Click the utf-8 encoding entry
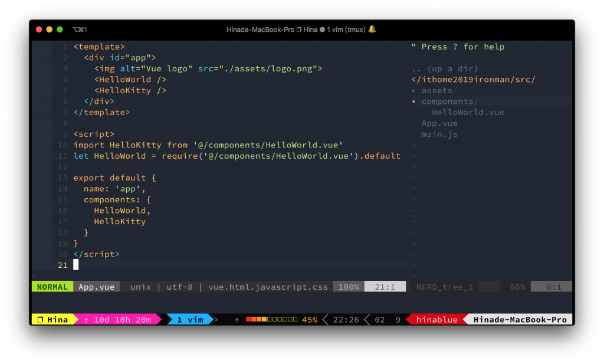This screenshot has width=604, height=364. [x=179, y=287]
